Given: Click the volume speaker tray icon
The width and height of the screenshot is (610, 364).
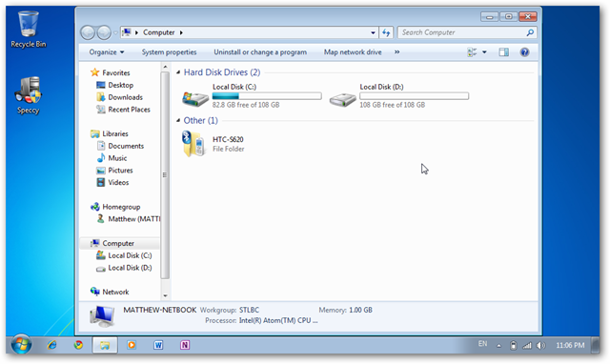Looking at the screenshot, I should pyautogui.click(x=540, y=345).
